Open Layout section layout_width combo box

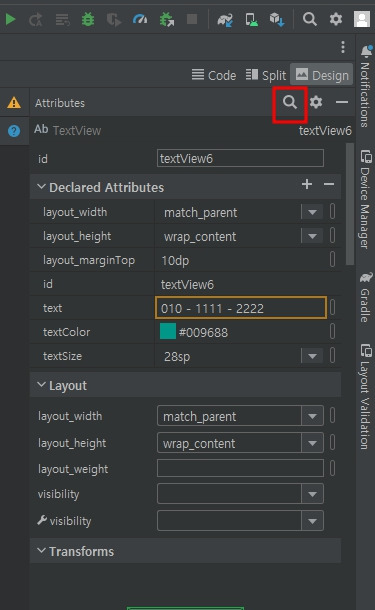[x=240, y=416]
